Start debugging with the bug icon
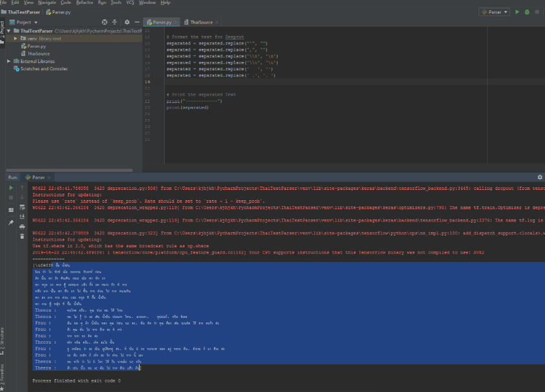 pyautogui.click(x=527, y=12)
